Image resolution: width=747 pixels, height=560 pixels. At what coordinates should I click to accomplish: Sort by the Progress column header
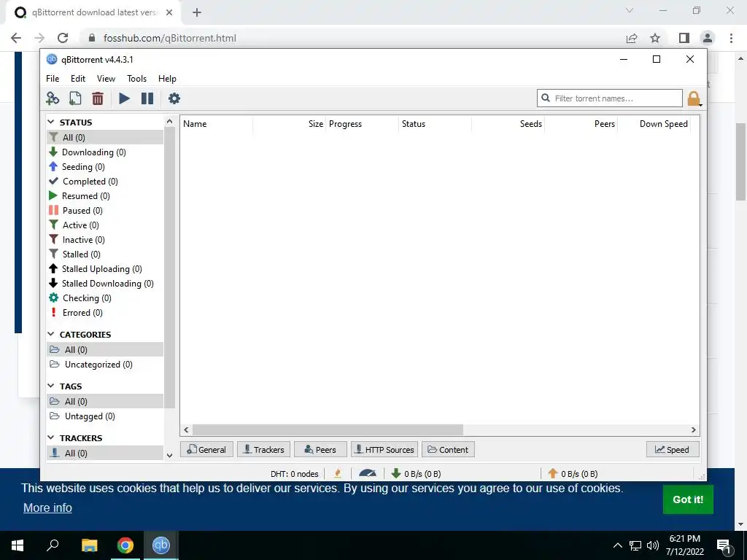(x=362, y=124)
